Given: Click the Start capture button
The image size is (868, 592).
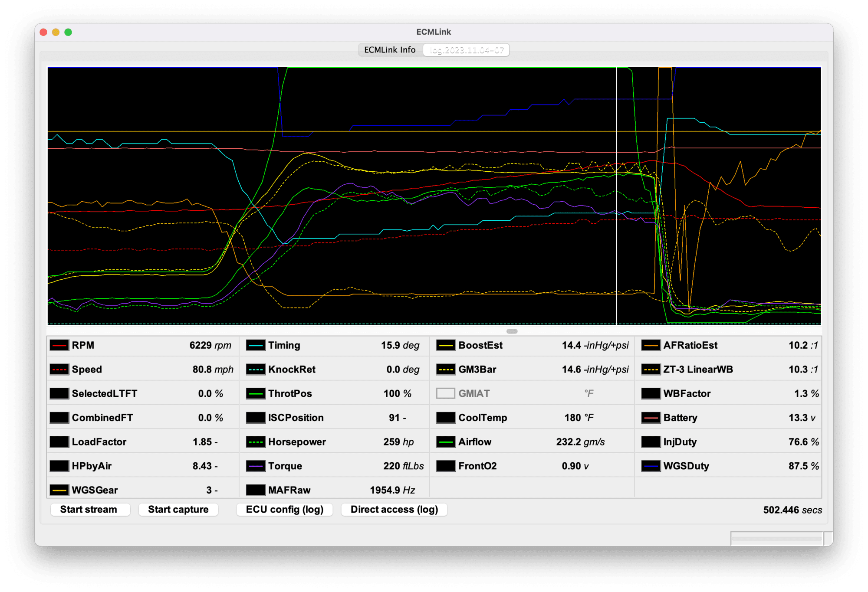Looking at the screenshot, I should 178,510.
